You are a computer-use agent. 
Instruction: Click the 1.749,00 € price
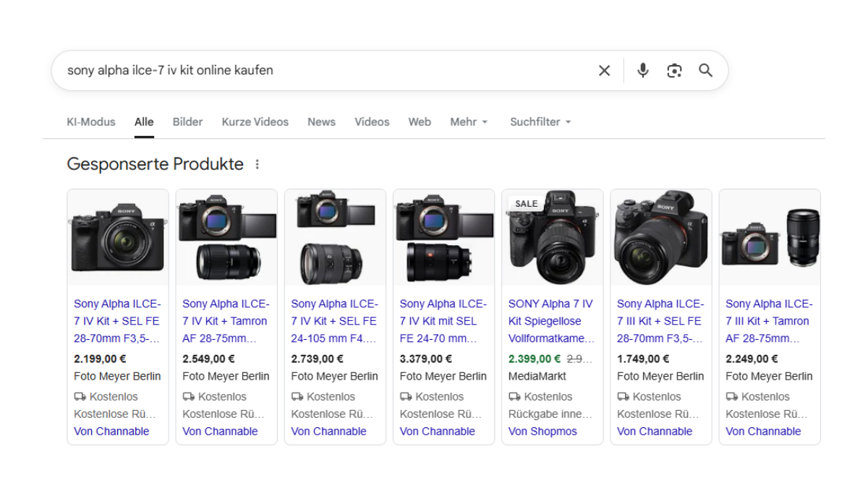point(643,359)
